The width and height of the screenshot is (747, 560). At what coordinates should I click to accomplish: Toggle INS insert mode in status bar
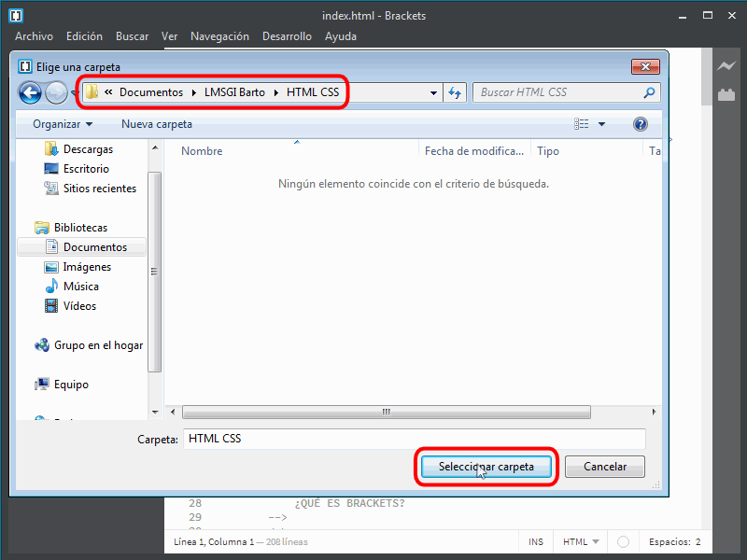pos(536,542)
